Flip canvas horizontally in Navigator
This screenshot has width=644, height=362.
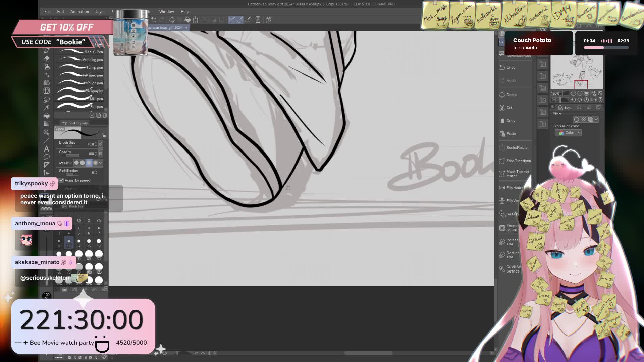594,100
